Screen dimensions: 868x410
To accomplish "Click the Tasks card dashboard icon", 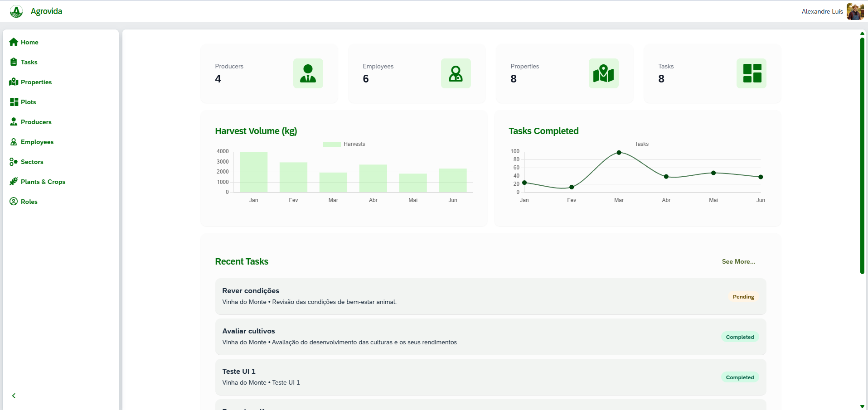I will [x=752, y=73].
